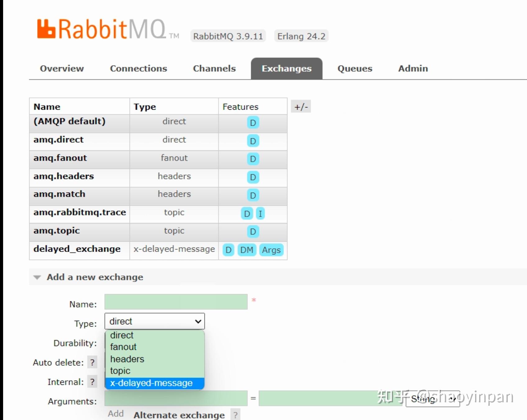Open the amq.fanout exchange link
Screen dimensions: 527x420
(60, 158)
